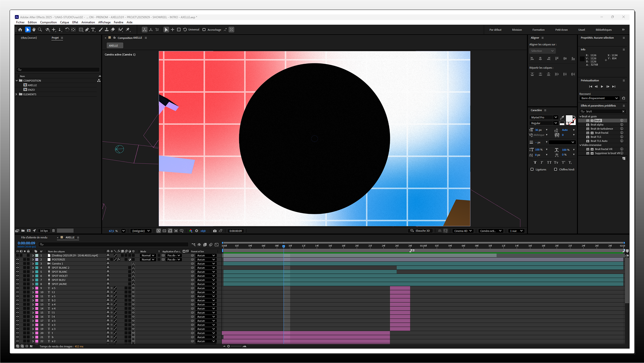
Task: Open the Cinema 4D renderer dropdown
Action: (x=463, y=231)
